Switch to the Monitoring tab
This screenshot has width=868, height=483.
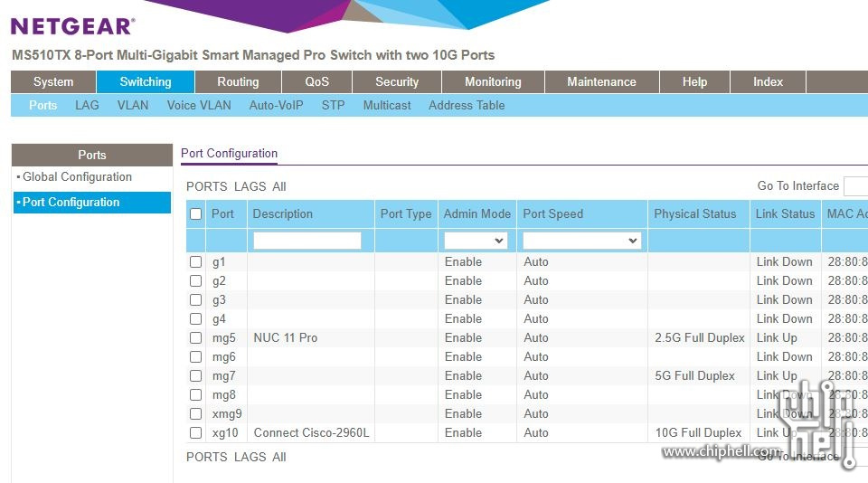[x=494, y=81]
